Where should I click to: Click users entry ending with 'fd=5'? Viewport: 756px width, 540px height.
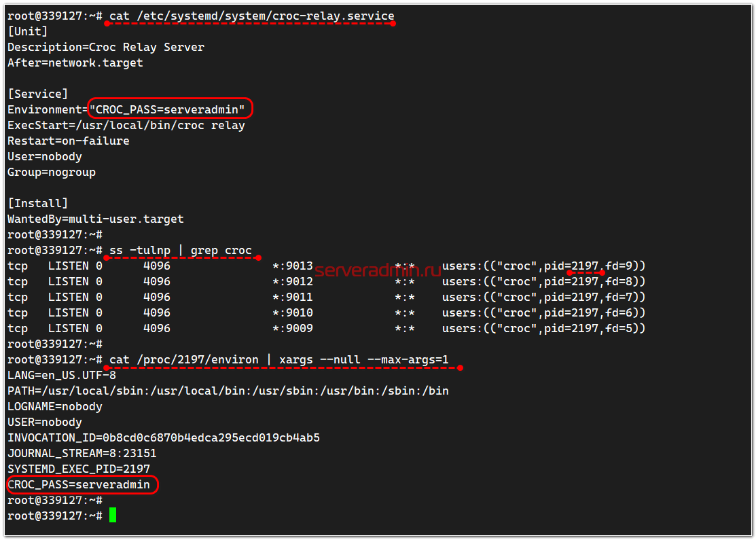[544, 328]
